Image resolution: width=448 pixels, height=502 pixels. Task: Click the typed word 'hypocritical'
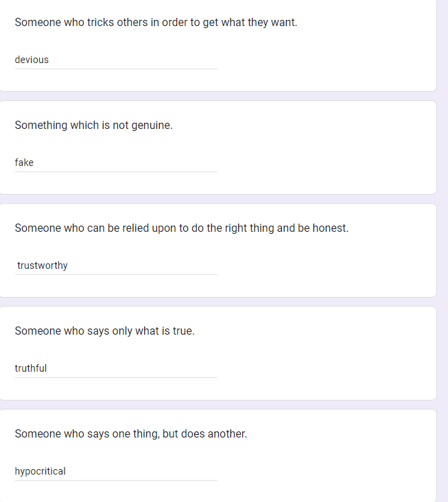[x=40, y=471]
